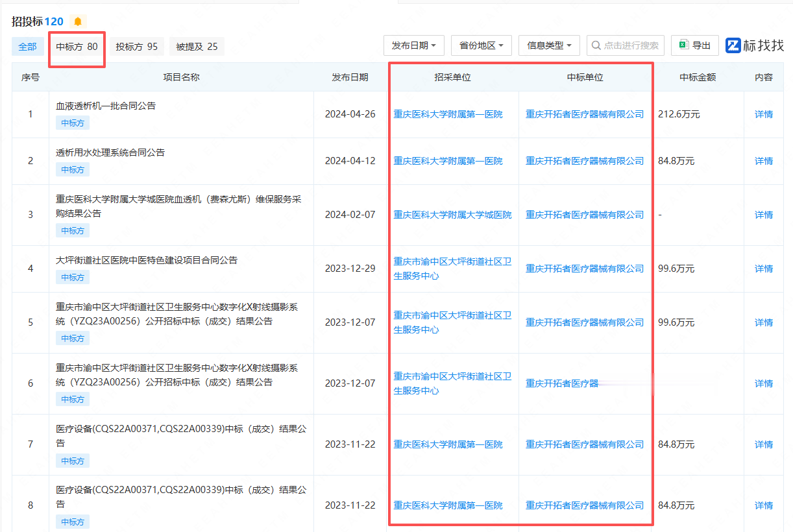This screenshot has width=793, height=532.
Task: Click project title 大坪街道社区医院中医特色建设项目合同公告
Action: pyautogui.click(x=147, y=260)
